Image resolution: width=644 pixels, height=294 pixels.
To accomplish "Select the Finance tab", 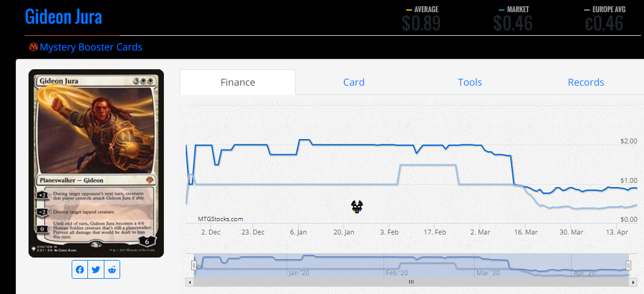I will click(x=238, y=82).
